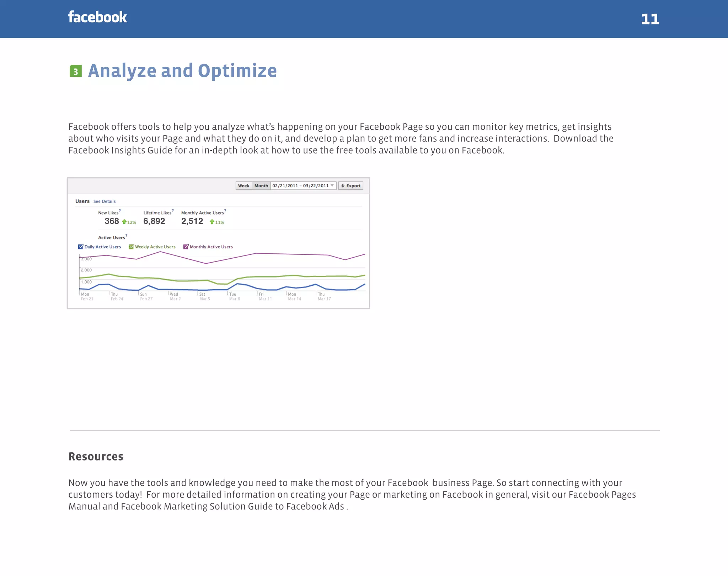
Task: Click the New Likes help question mark
Action: point(120,211)
